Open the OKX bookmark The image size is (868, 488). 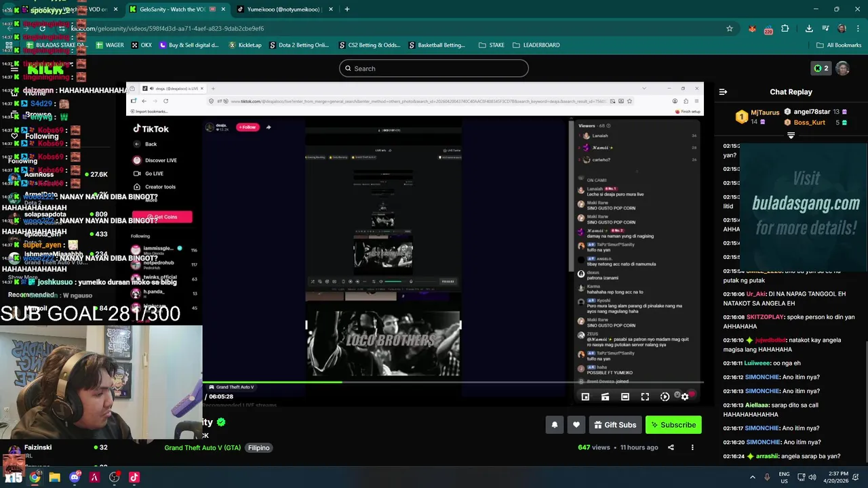tap(142, 45)
